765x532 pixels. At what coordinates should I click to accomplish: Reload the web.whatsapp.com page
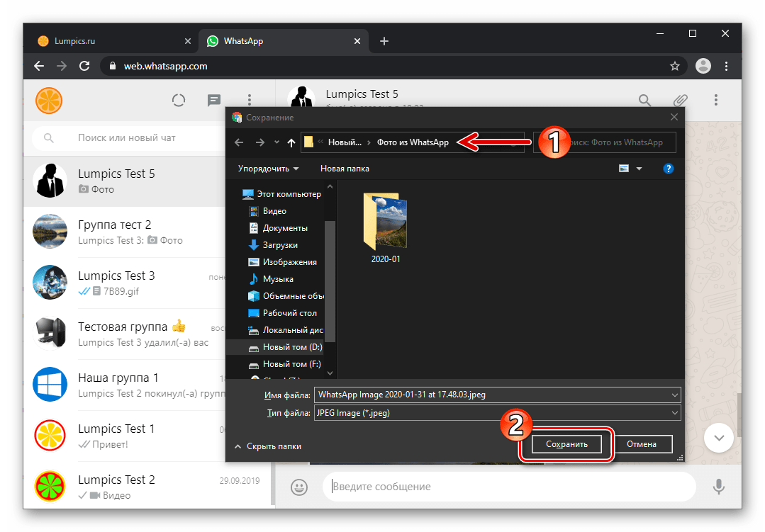click(x=84, y=66)
